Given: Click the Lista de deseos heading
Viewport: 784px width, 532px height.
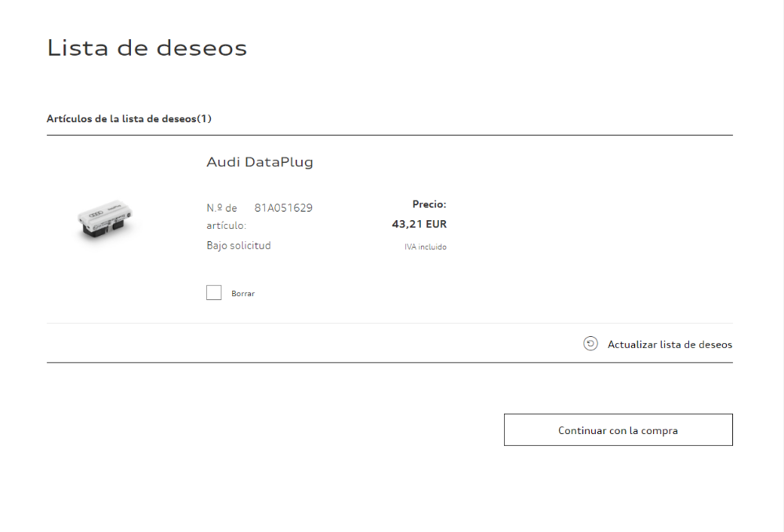Looking at the screenshot, I should point(147,48).
